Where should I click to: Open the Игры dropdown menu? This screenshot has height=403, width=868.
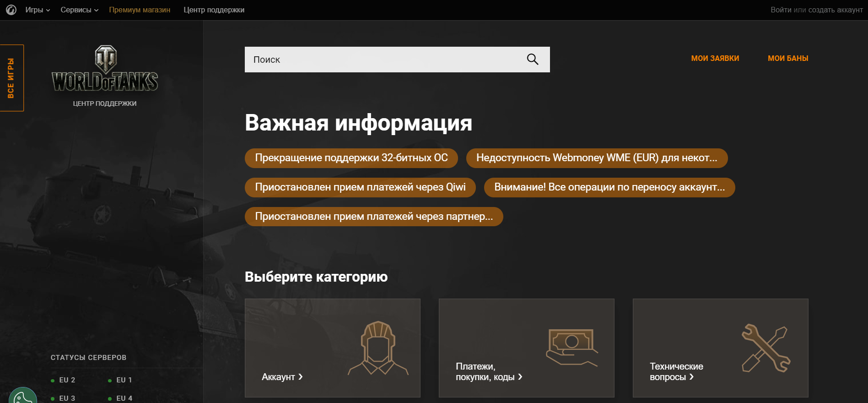click(38, 10)
